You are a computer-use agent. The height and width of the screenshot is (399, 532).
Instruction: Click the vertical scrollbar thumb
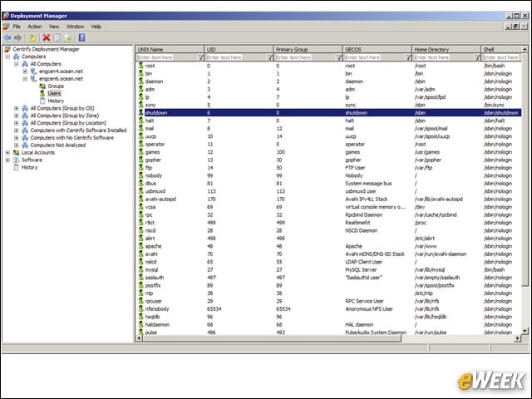pos(525,169)
